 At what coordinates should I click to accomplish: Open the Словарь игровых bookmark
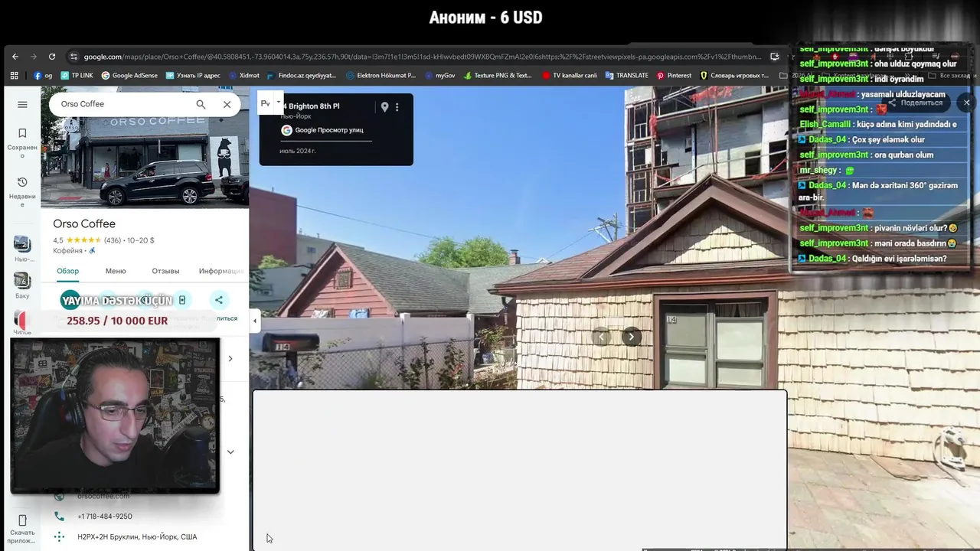(x=734, y=76)
